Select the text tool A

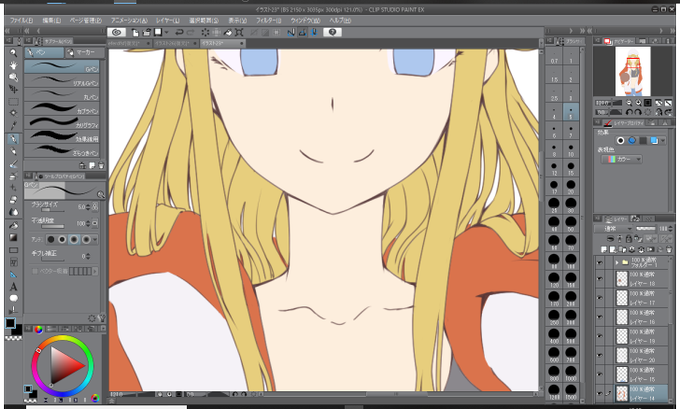[13, 287]
